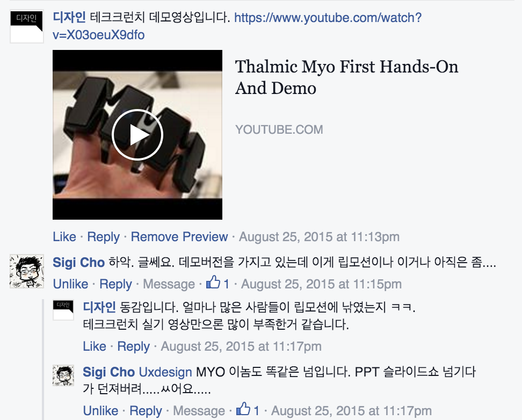The height and width of the screenshot is (420, 522).
Task: Reply to the 디자인 video comment
Action: (103, 237)
